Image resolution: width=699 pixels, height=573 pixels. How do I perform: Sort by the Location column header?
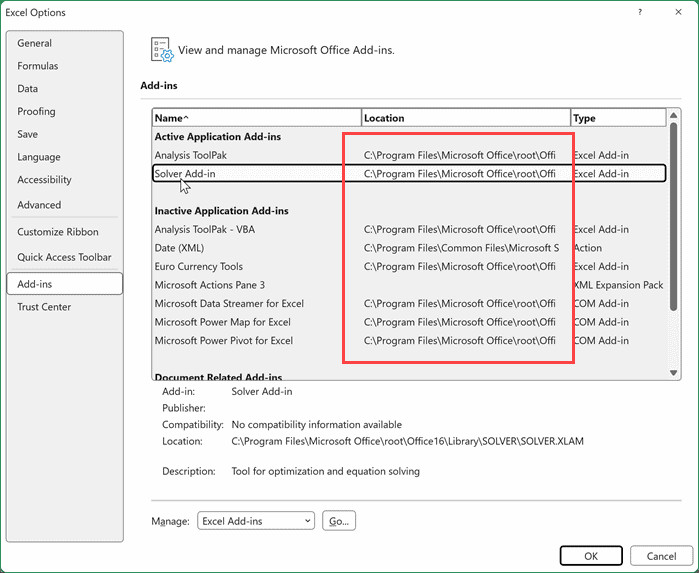coord(466,118)
